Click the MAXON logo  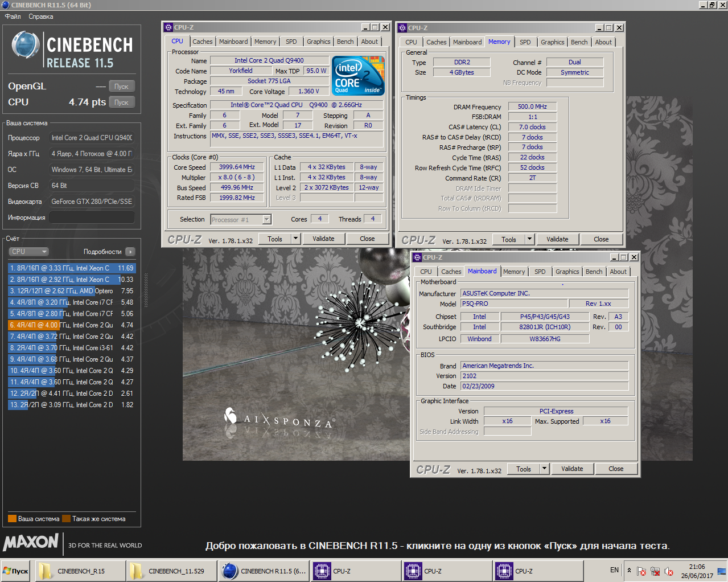[31, 542]
